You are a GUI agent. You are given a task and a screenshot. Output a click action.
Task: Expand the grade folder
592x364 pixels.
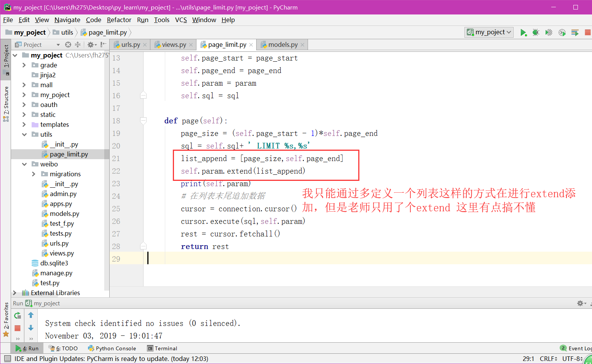coord(24,65)
